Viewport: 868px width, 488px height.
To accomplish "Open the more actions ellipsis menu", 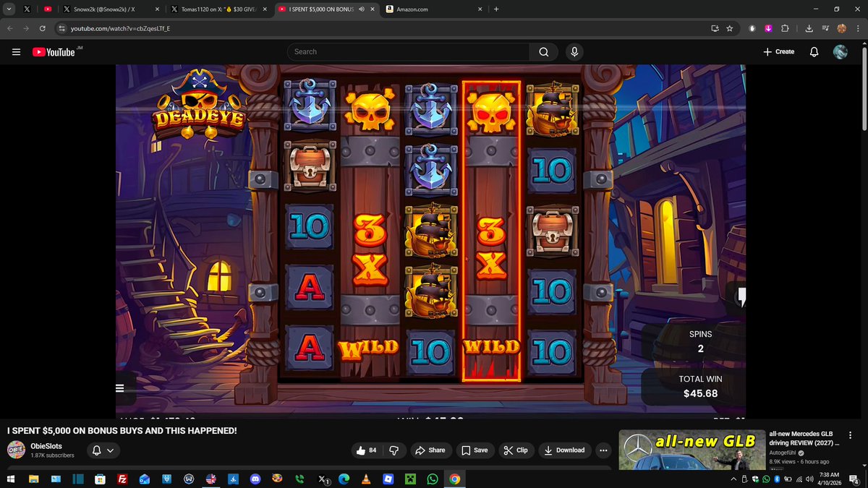I will (604, 450).
